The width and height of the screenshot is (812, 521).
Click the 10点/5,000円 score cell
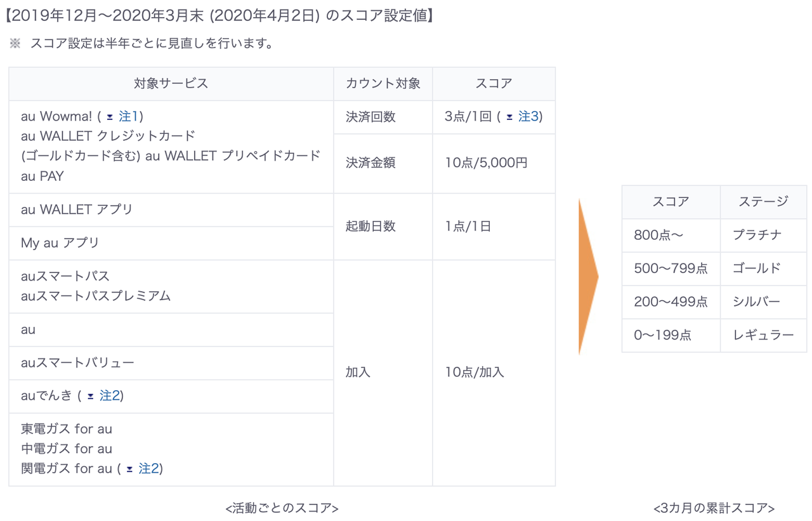494,163
